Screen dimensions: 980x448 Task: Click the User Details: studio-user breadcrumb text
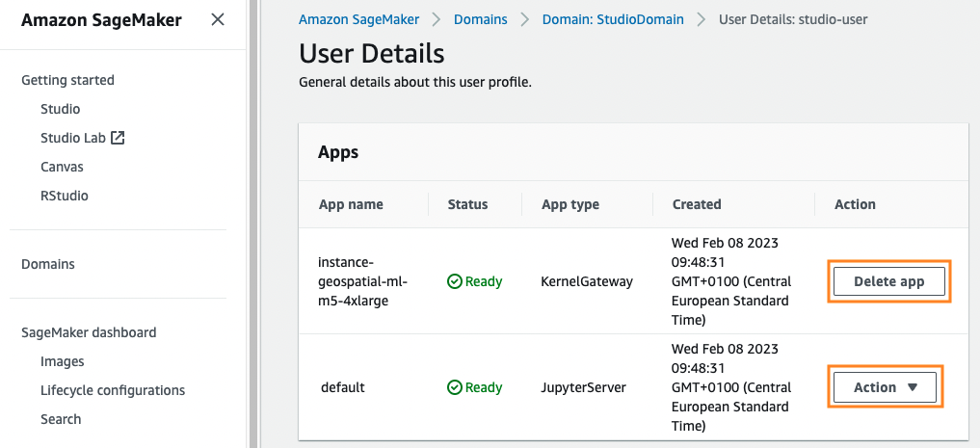point(793,19)
